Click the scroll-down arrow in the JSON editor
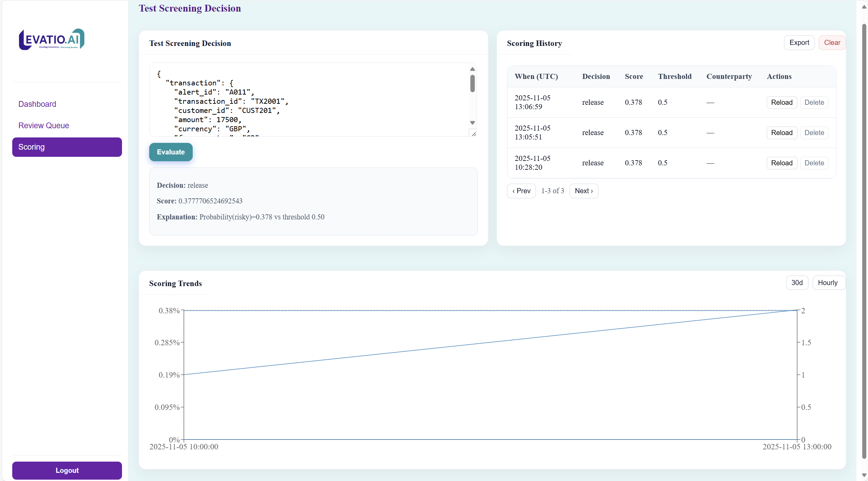Image resolution: width=868 pixels, height=481 pixels. [472, 122]
